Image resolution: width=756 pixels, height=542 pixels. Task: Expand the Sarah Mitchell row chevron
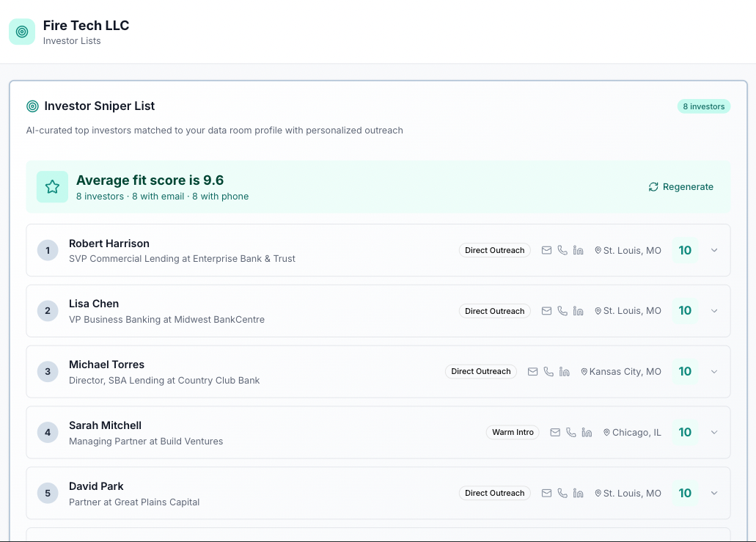pos(714,433)
